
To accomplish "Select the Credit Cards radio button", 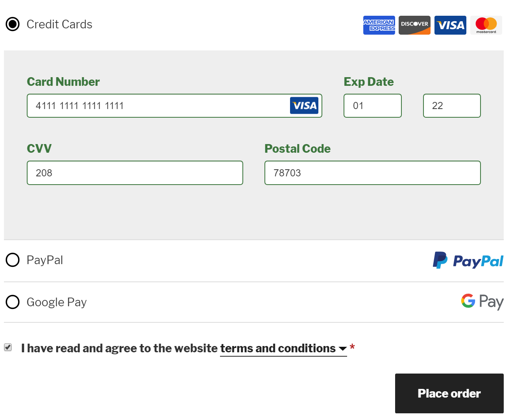I will pyautogui.click(x=13, y=24).
